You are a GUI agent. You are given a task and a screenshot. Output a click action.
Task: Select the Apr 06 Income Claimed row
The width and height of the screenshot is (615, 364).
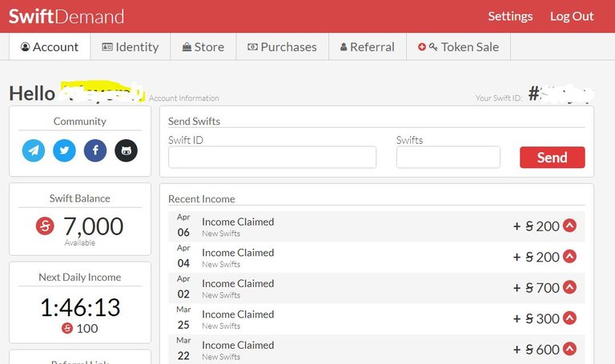tap(376, 226)
